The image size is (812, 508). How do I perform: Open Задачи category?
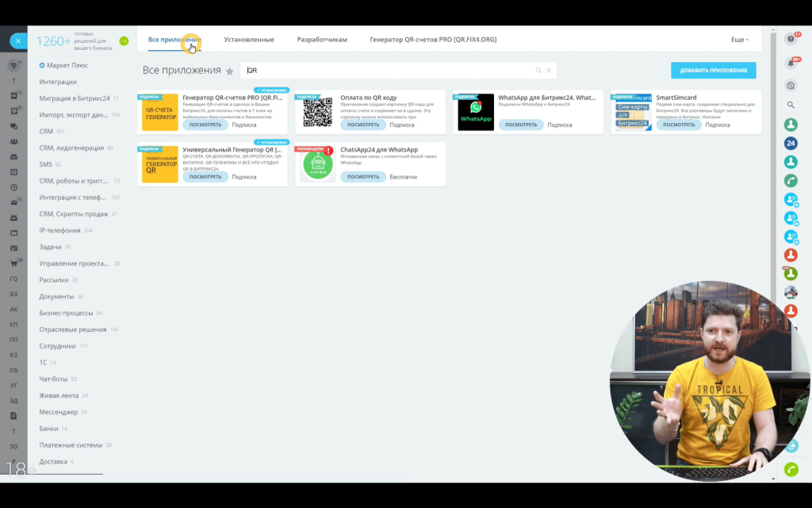(50, 248)
